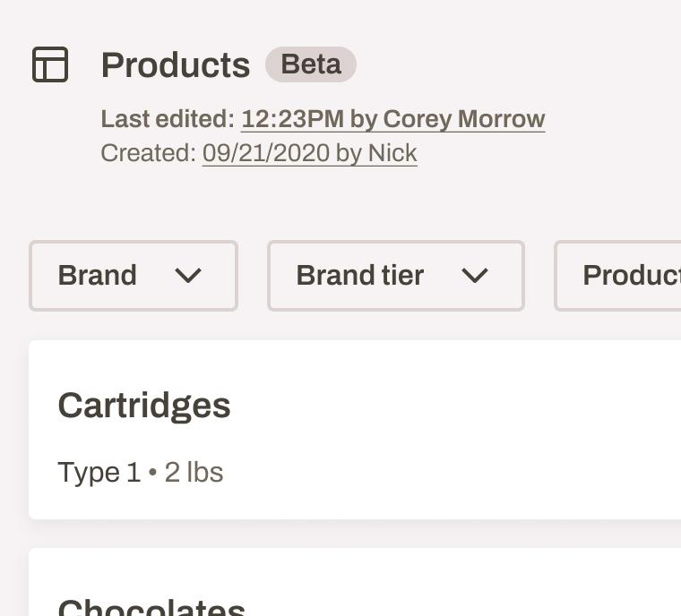Image resolution: width=681 pixels, height=616 pixels.
Task: Click the Products page heading
Action: point(176,65)
